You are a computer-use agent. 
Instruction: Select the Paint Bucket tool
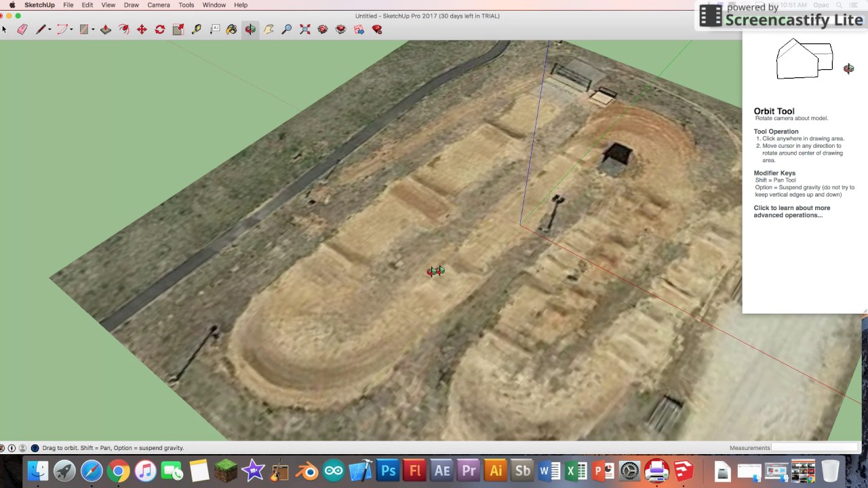(232, 29)
